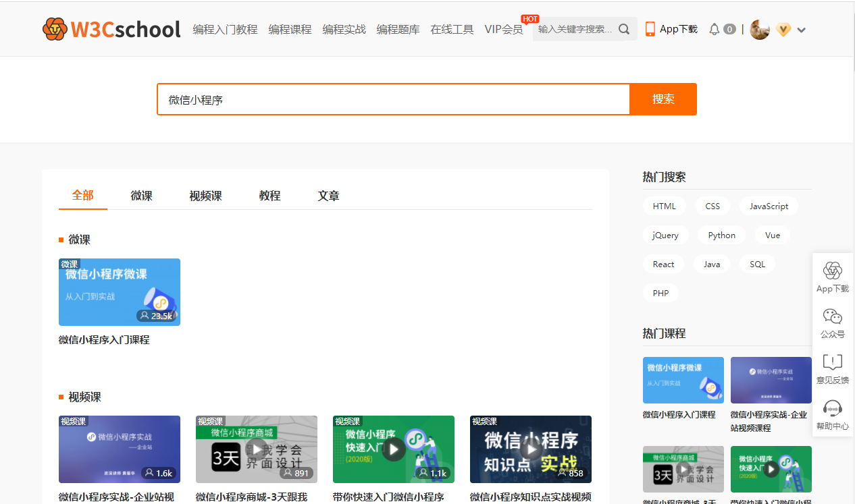Click the user avatar picture

click(x=760, y=30)
